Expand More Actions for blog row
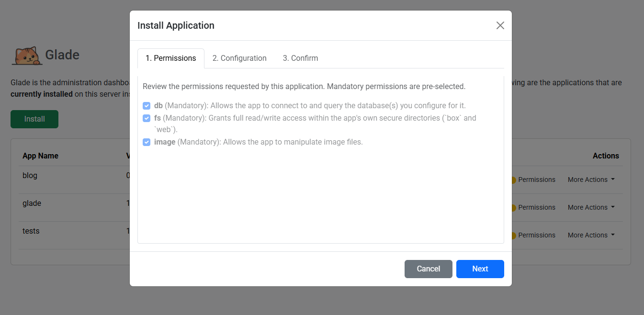644x315 pixels. (591, 180)
